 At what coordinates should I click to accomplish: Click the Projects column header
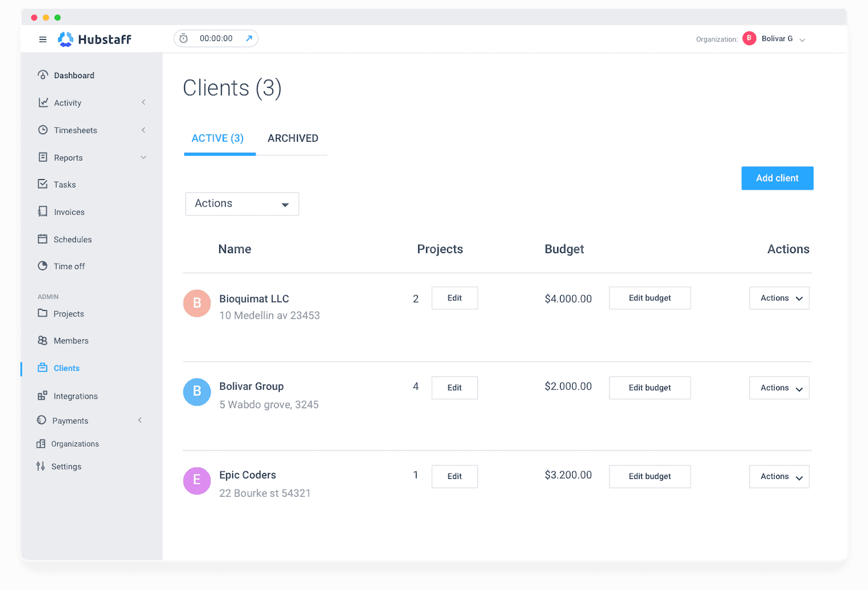click(x=440, y=249)
